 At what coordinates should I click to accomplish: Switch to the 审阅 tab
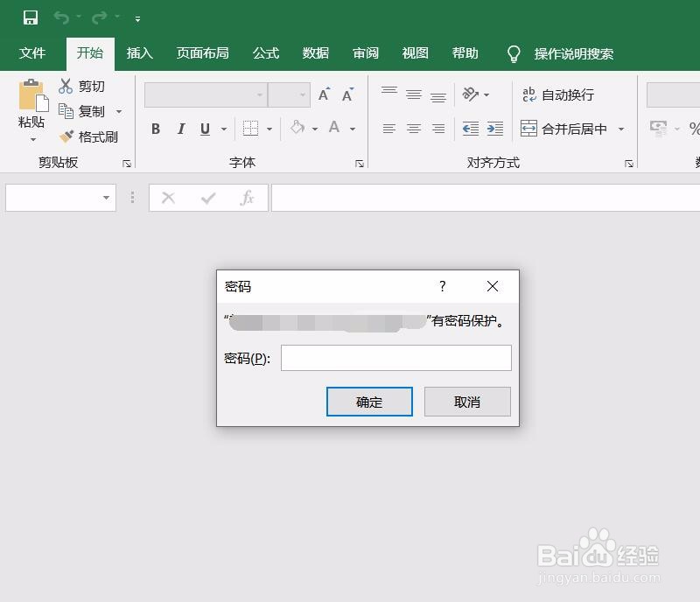pos(366,53)
